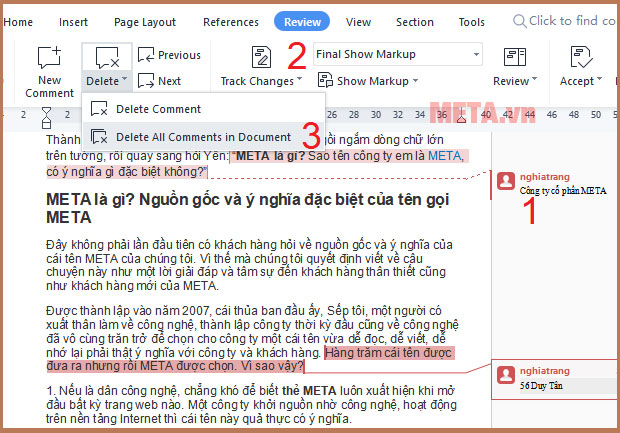Select comment 'Công ty cổ phần META'
Screen dimensions: 620x433
click(x=563, y=191)
